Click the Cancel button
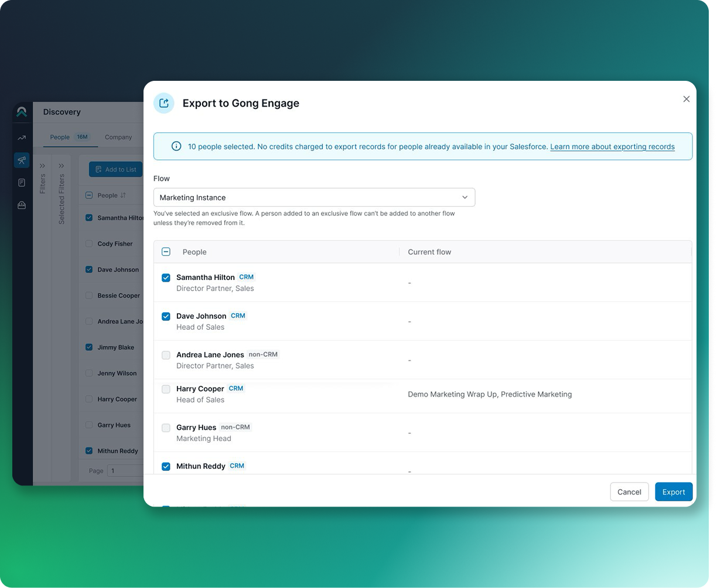The height and width of the screenshot is (588, 717). tap(629, 492)
